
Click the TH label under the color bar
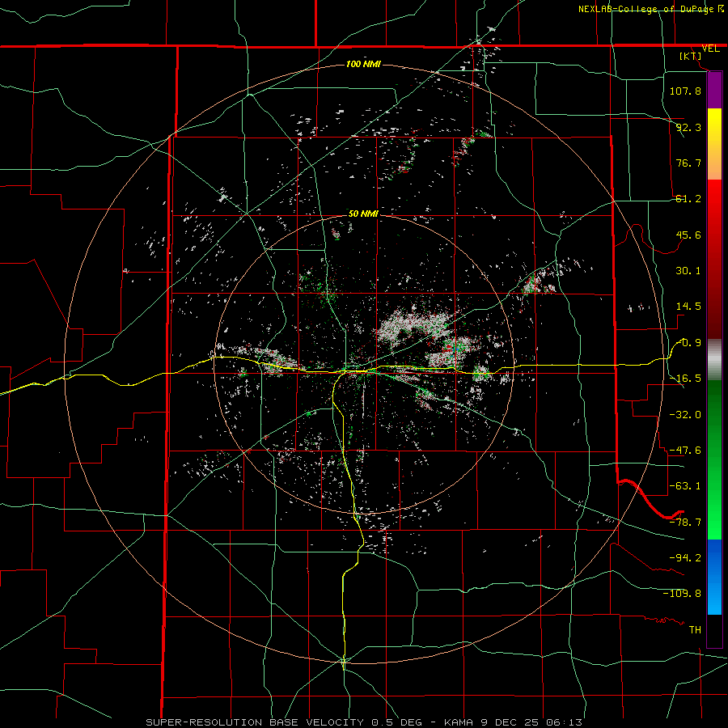695,629
